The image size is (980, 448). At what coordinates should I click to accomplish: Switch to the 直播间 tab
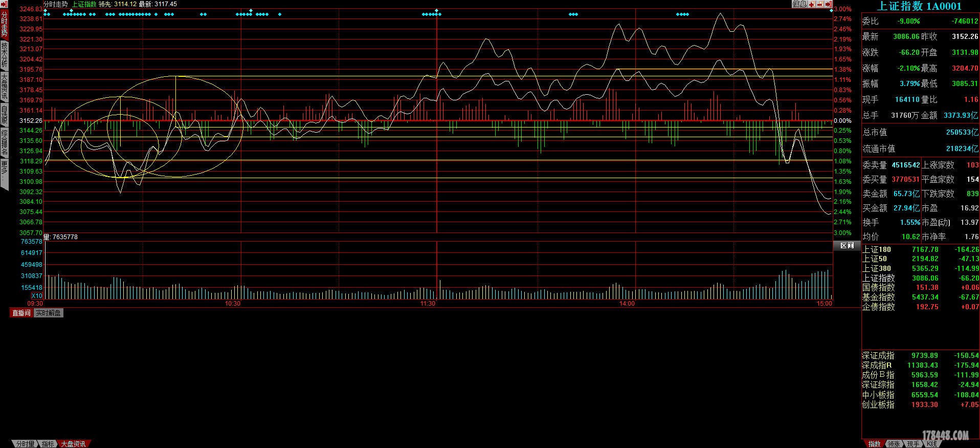point(21,313)
